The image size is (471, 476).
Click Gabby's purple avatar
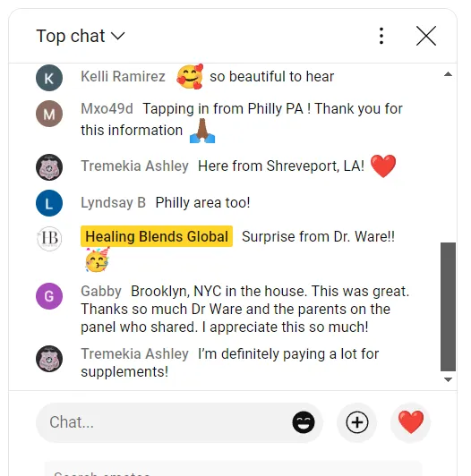tap(49, 296)
